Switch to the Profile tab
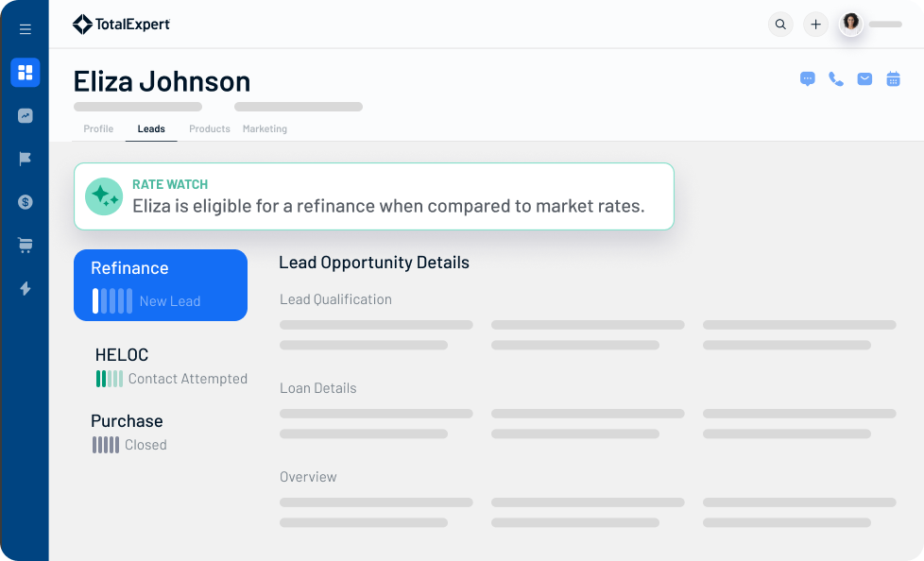924x561 pixels. 97,128
